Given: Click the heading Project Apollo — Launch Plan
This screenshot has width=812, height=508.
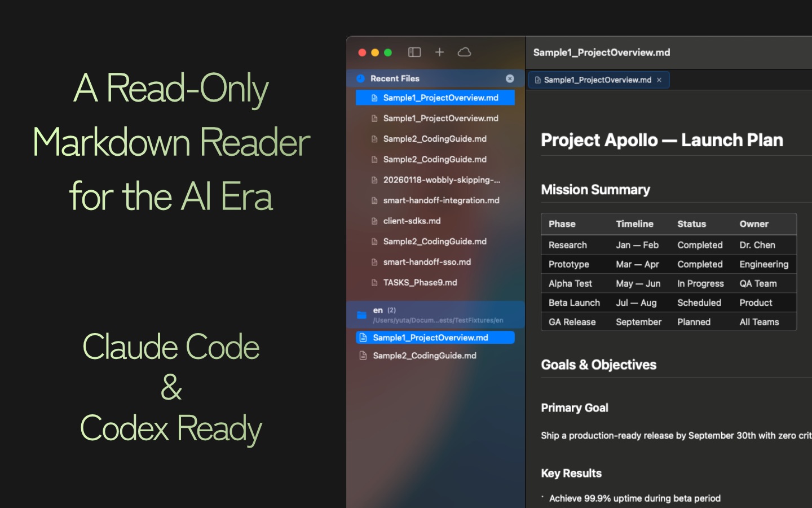Looking at the screenshot, I should pos(662,140).
